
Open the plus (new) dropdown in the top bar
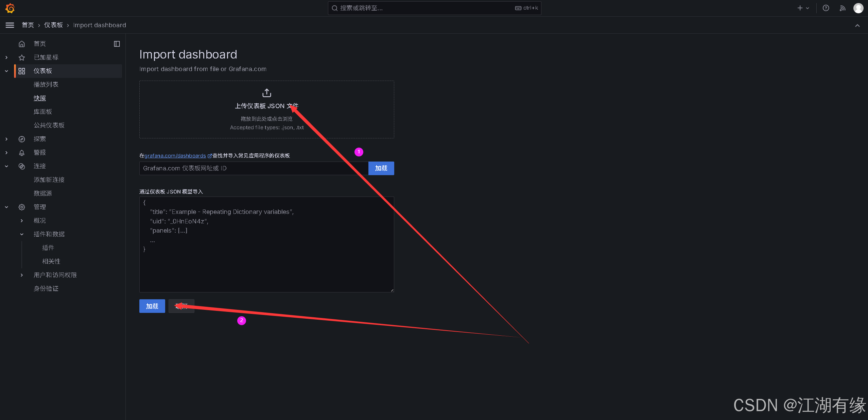tap(803, 8)
